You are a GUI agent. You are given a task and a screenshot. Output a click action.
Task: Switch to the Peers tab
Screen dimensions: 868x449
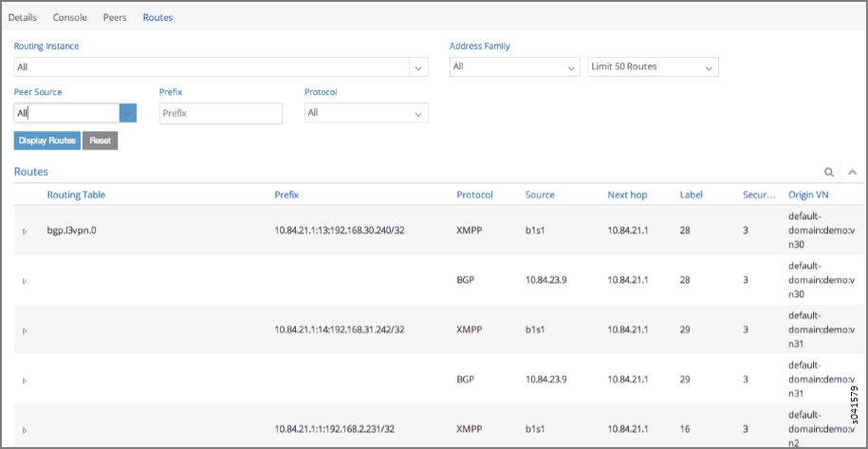coord(115,17)
